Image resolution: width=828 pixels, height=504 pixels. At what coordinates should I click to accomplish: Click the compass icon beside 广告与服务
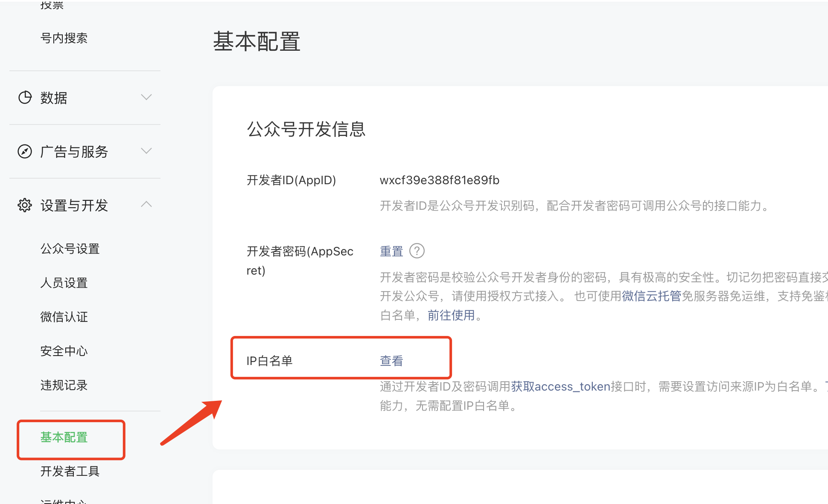(x=25, y=151)
